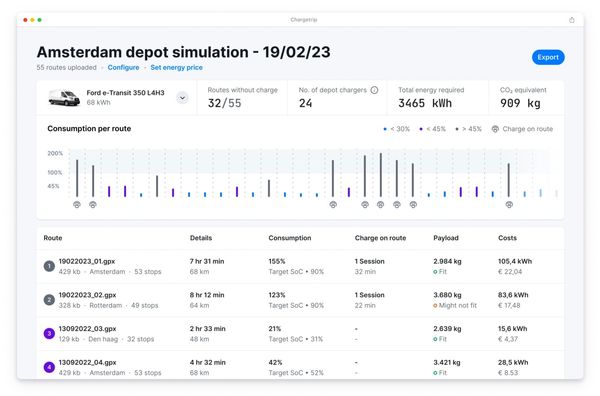The height and width of the screenshot is (396, 600).
Task: Click the Charge on route legend icon
Action: coord(495,129)
